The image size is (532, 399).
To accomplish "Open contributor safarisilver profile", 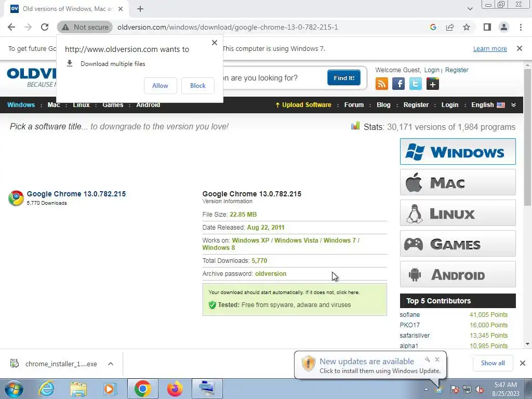I will point(415,336).
